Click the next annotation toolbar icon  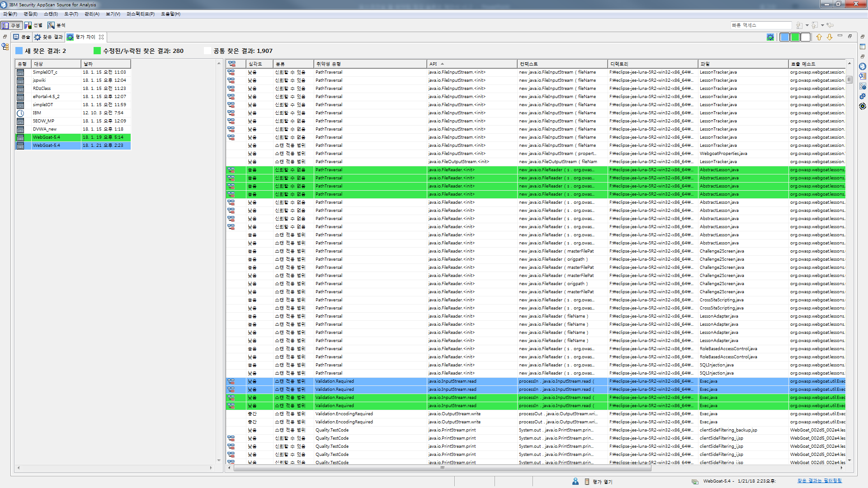click(799, 25)
